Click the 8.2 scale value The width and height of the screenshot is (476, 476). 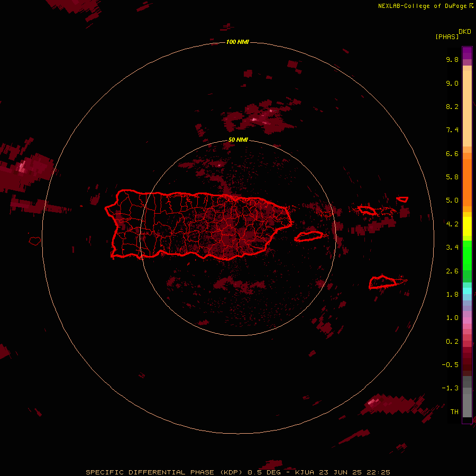(452, 106)
